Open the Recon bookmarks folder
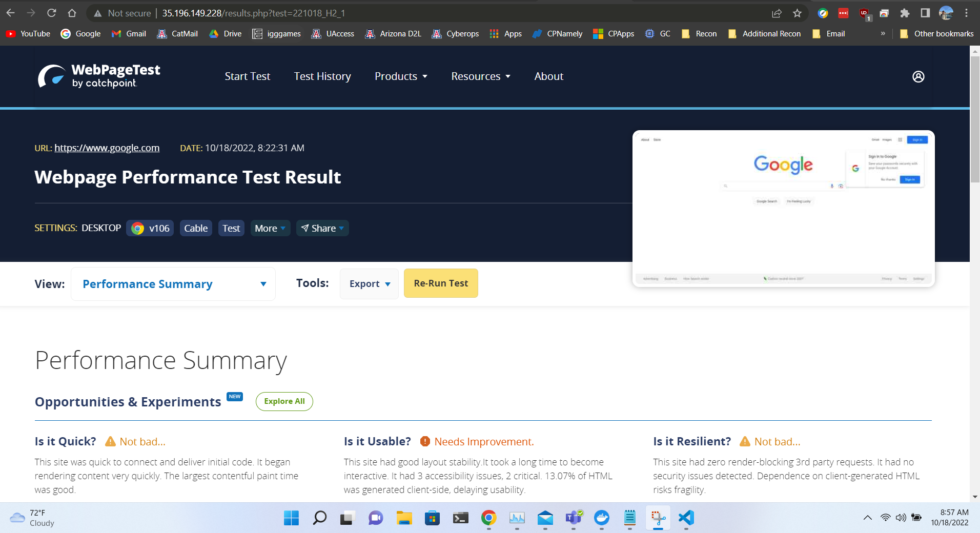Image resolution: width=980 pixels, height=533 pixels. [x=699, y=34]
